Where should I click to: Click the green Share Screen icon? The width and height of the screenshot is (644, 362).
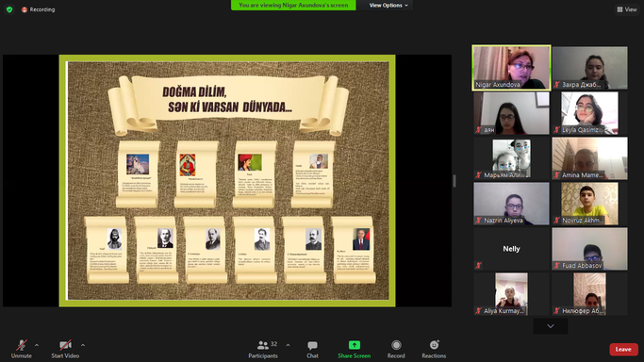(x=354, y=345)
